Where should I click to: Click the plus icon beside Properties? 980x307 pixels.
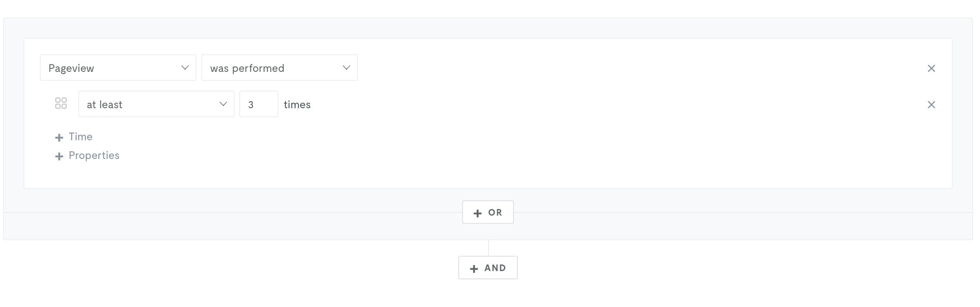(59, 156)
